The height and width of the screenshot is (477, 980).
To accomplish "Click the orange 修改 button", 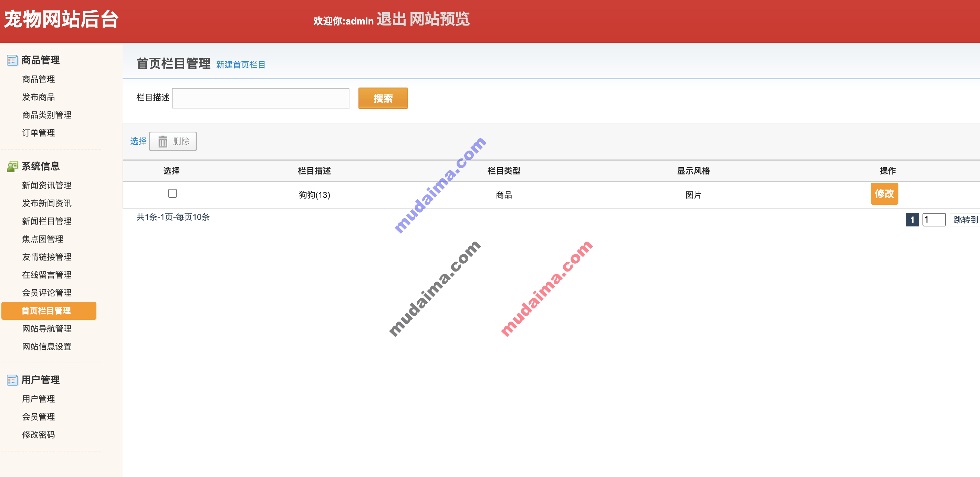I will coord(885,194).
